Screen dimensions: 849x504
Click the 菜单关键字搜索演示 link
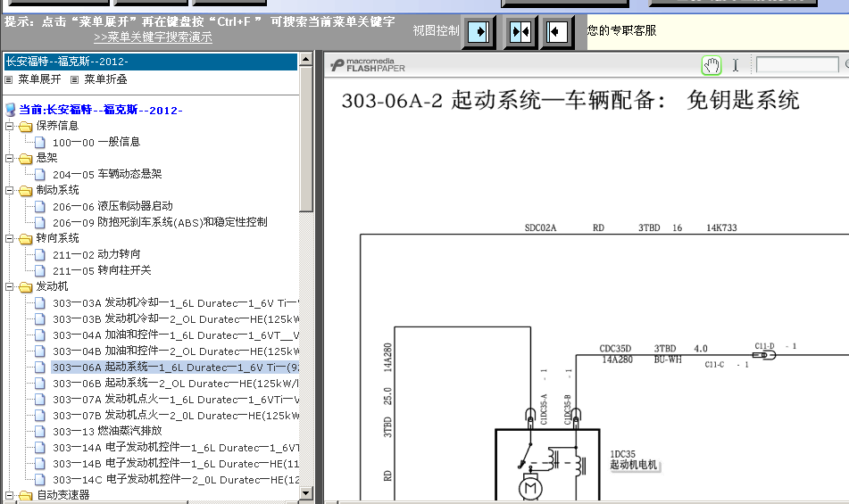[x=154, y=37]
